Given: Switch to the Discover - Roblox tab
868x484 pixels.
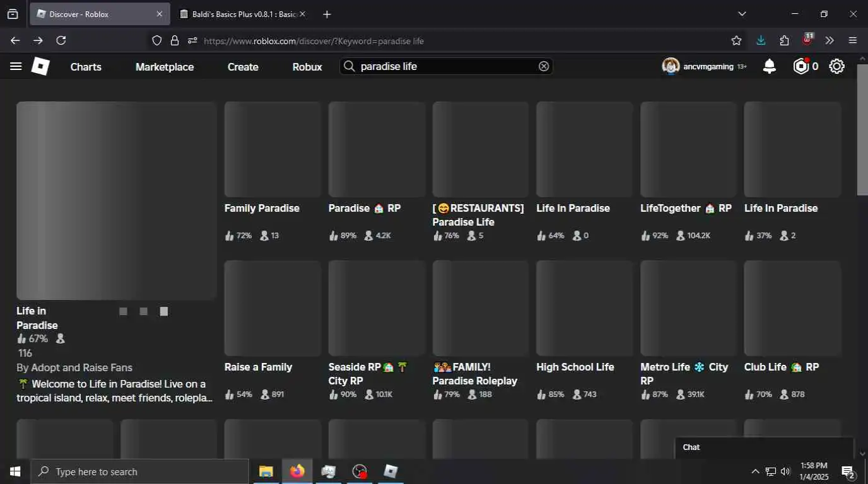Looking at the screenshot, I should click(x=100, y=14).
